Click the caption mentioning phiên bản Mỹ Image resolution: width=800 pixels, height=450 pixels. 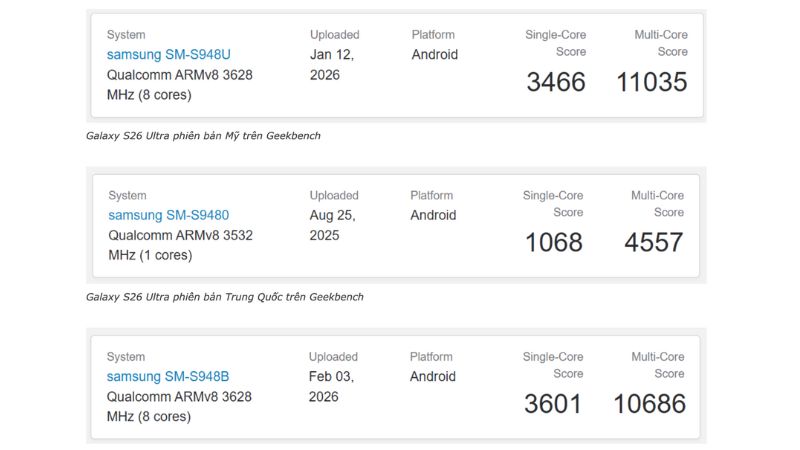[203, 135]
